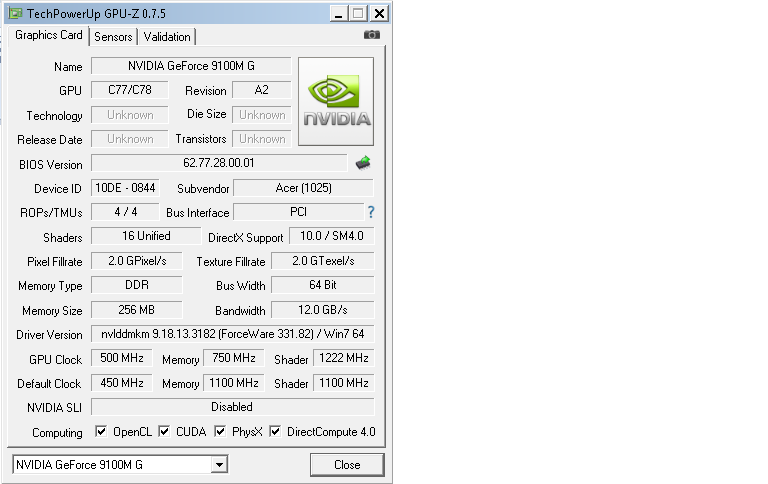768x484 pixels.
Task: Open the GPU selection dropdown arrow
Action: pos(219,465)
